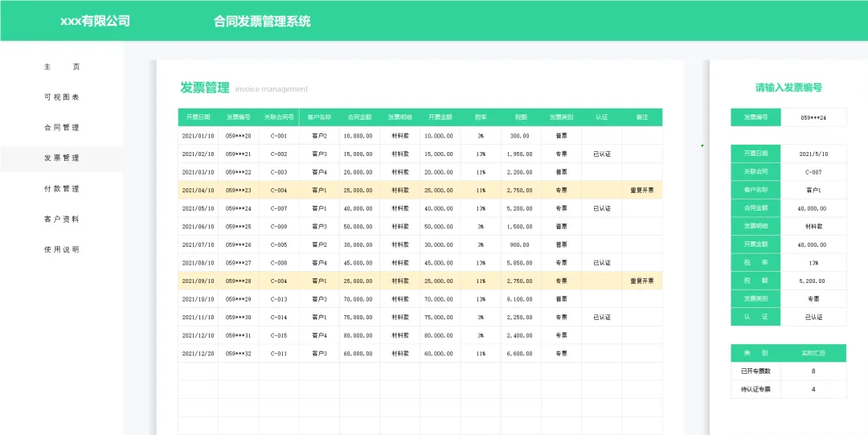Viewport: 868px width, 435px height.
Task: Click the 请输入发票编号 prompt heading
Action: [x=788, y=88]
